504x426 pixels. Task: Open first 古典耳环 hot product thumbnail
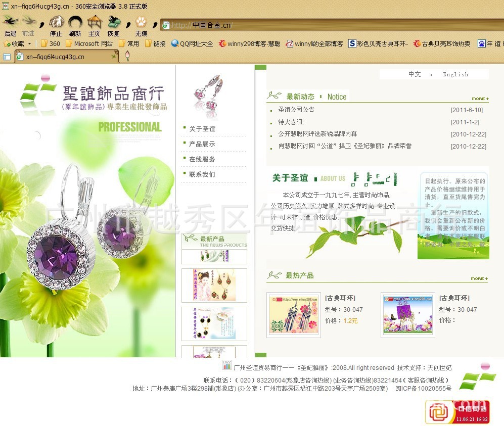(294, 315)
